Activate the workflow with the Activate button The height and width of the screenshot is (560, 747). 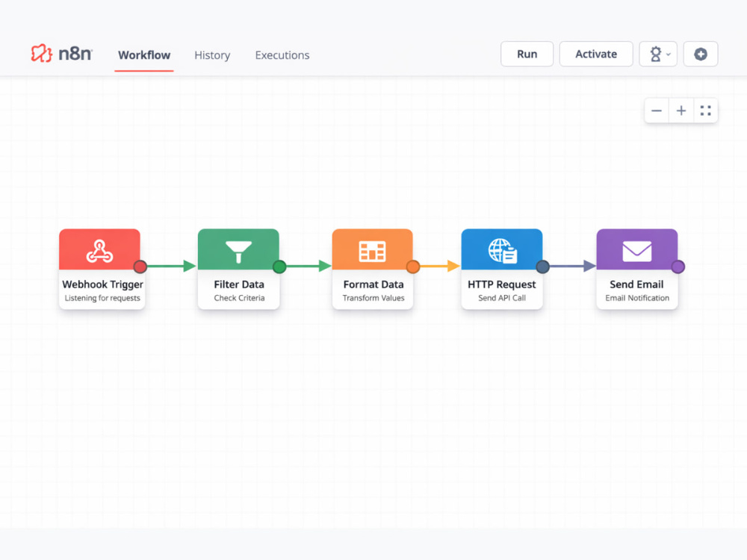596,54
